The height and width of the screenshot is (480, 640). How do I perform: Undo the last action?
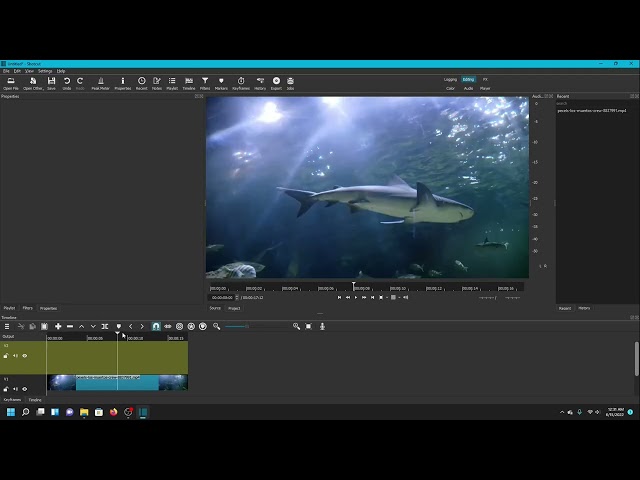pyautogui.click(x=67, y=84)
